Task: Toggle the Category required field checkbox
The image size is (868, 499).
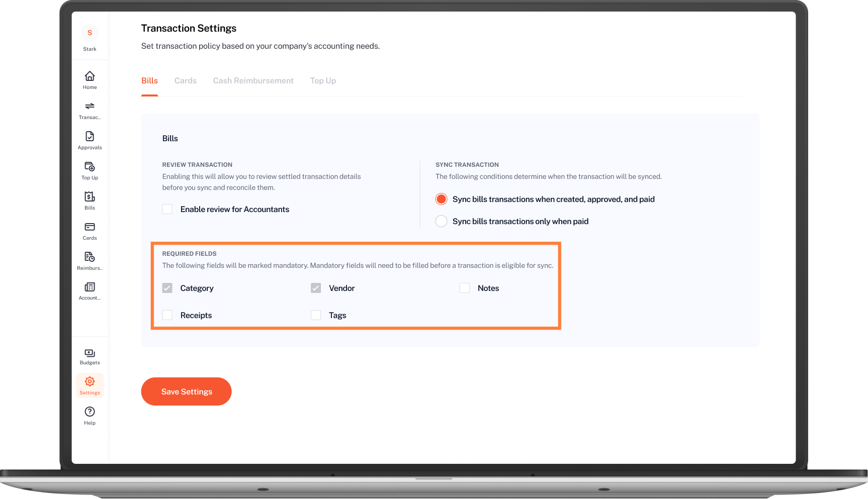Action: pos(167,288)
